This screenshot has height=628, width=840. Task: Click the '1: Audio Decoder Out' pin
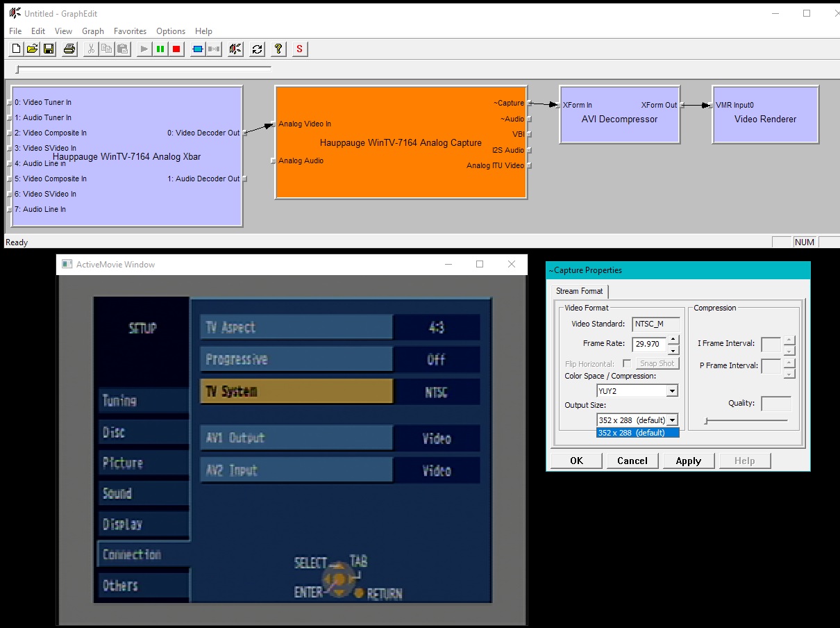tap(203, 179)
